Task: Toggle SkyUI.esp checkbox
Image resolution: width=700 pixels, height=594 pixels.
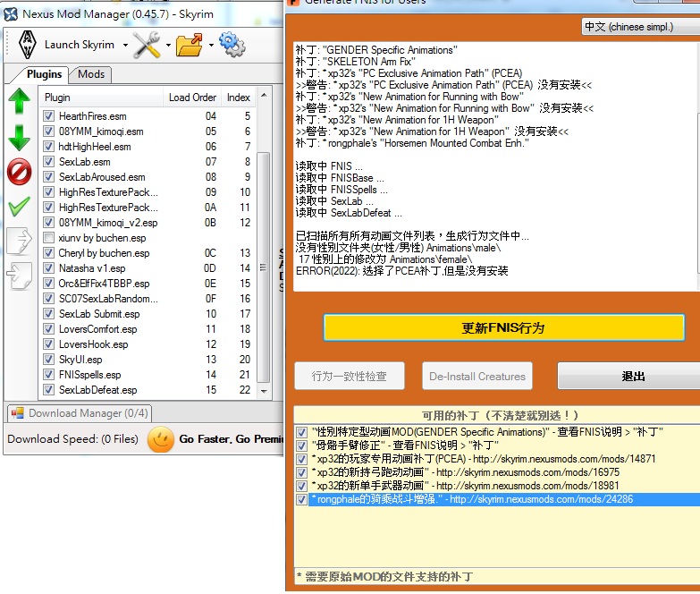Action: [x=48, y=359]
